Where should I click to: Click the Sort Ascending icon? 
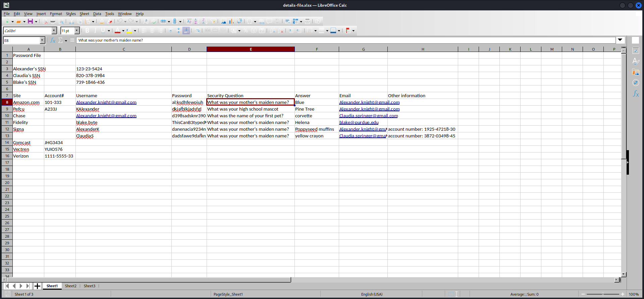(197, 21)
